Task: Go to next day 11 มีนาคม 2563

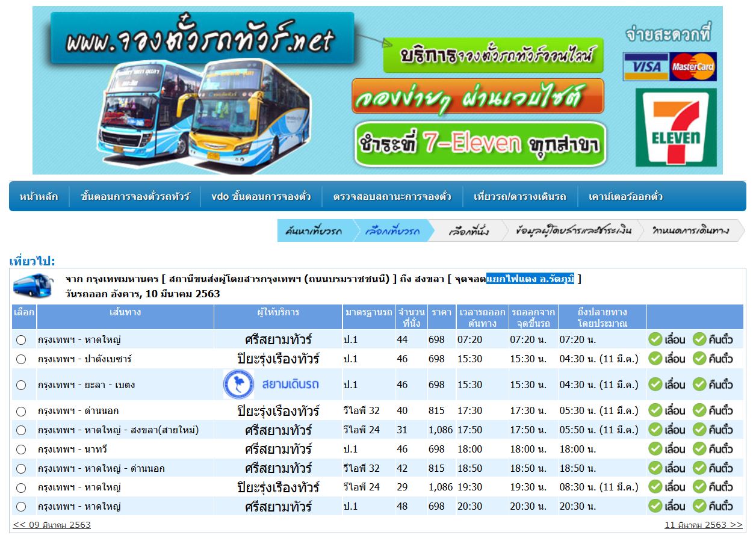Action: 704,525
